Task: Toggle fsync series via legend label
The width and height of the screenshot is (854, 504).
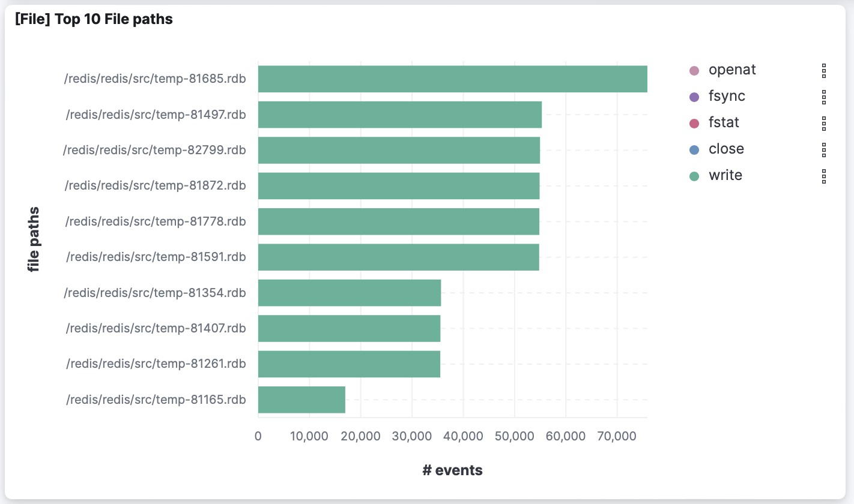Action: 727,96
